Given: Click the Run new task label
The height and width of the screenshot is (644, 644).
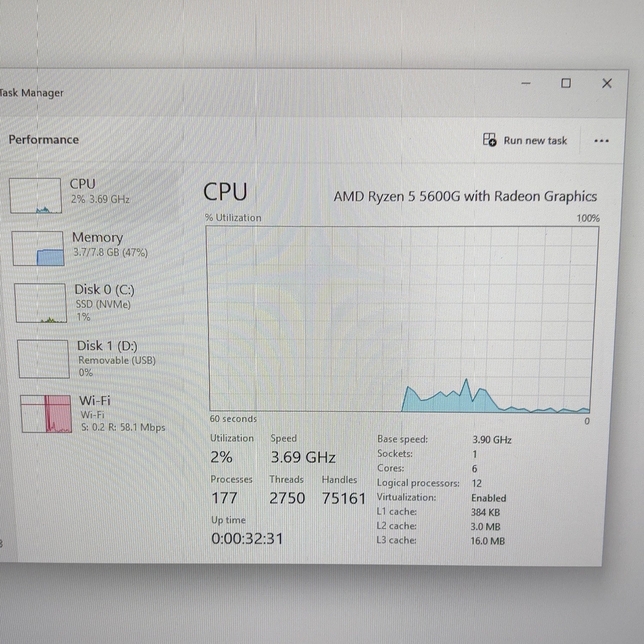Looking at the screenshot, I should pos(535,140).
